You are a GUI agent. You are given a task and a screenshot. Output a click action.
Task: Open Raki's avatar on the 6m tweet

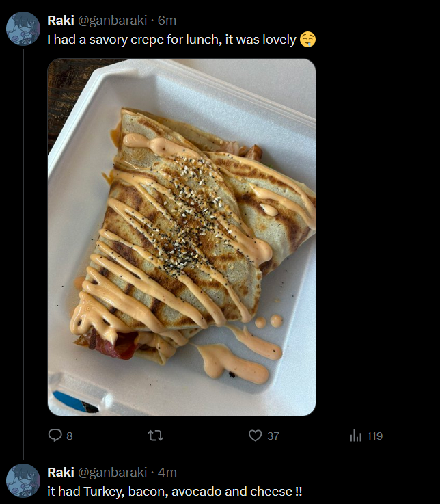[x=23, y=29]
